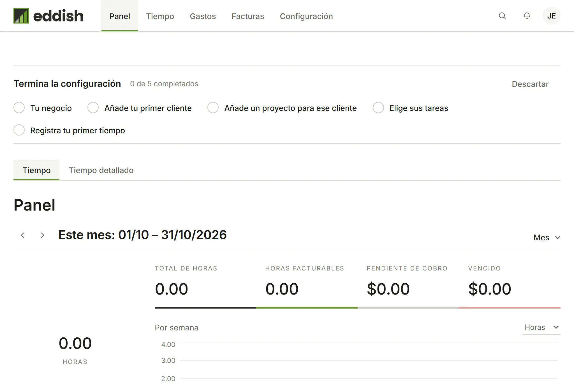This screenshot has width=574, height=392.
Task: Click the '0 de 5 completados' text
Action: tap(164, 84)
